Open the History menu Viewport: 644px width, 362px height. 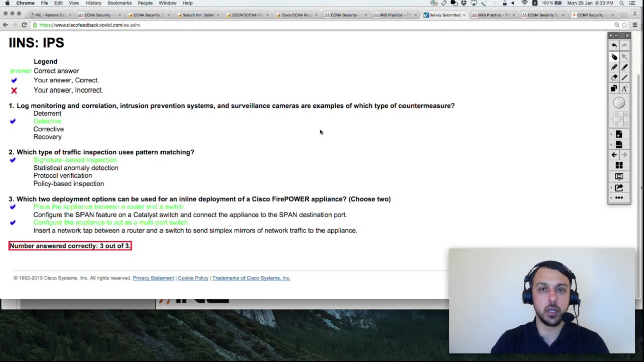[x=94, y=3]
